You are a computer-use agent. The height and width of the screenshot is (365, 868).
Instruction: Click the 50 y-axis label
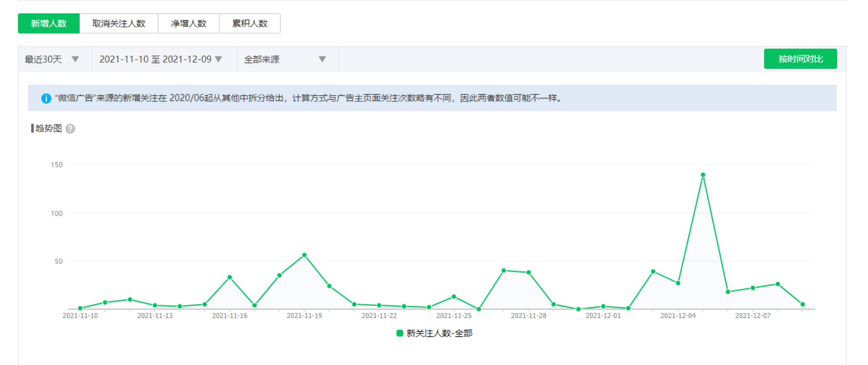[x=58, y=261]
